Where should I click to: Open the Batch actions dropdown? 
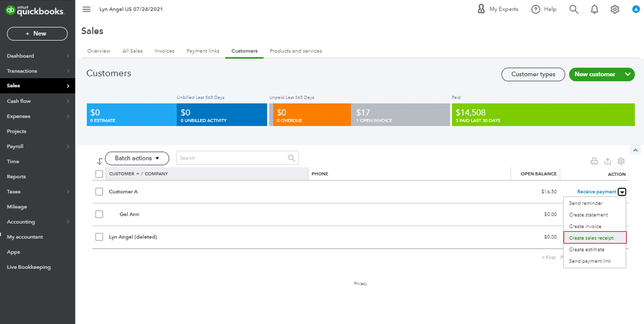click(x=137, y=158)
